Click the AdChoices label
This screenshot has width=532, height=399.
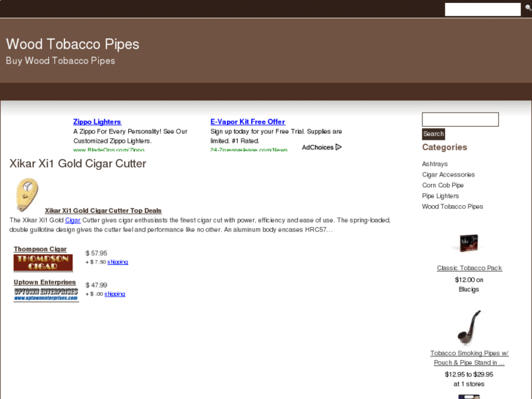point(318,147)
